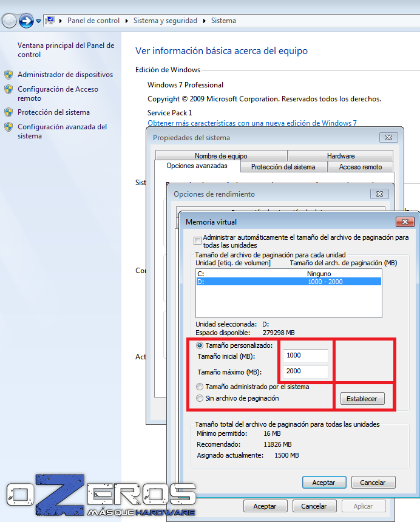
Task: Click shield icon beside Administrador de dispositivos
Action: click(x=9, y=75)
